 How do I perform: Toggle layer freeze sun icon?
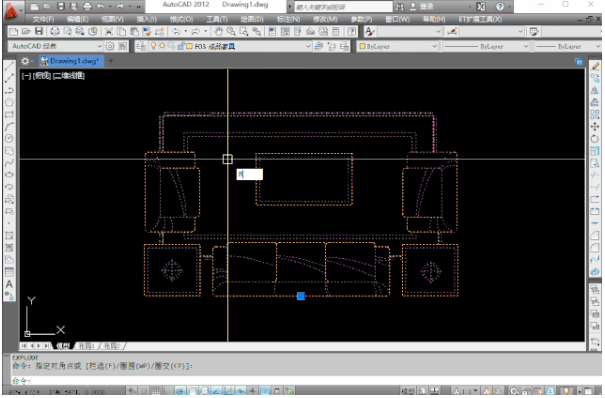pyautogui.click(x=162, y=46)
